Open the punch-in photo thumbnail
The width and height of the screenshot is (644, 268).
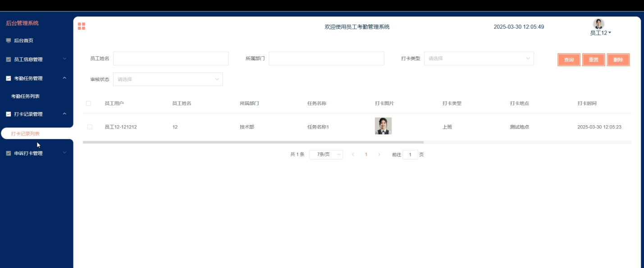383,126
